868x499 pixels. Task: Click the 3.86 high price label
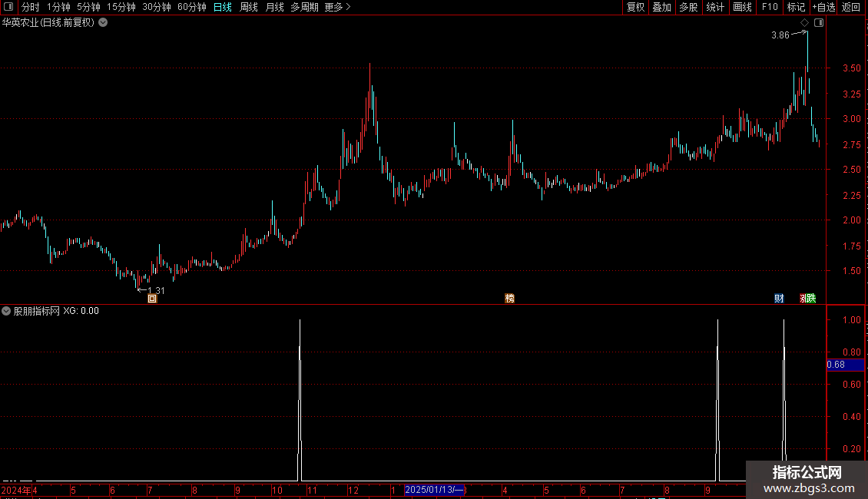click(780, 35)
